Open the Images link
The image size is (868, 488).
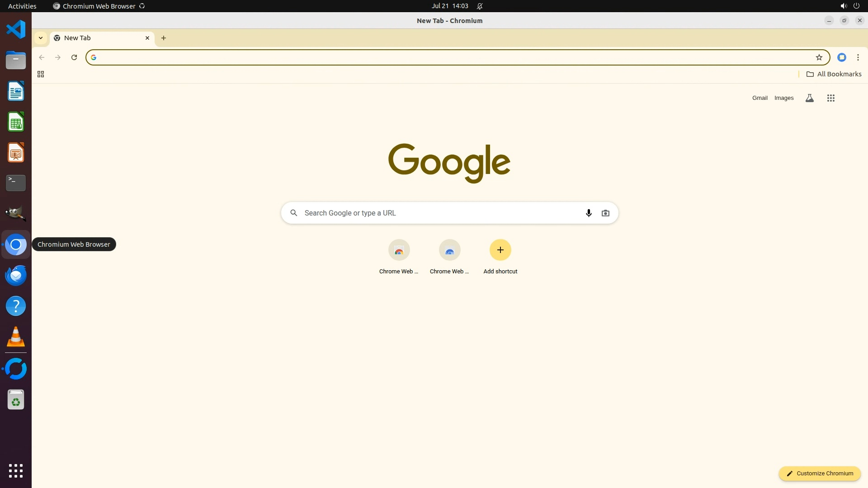[783, 98]
